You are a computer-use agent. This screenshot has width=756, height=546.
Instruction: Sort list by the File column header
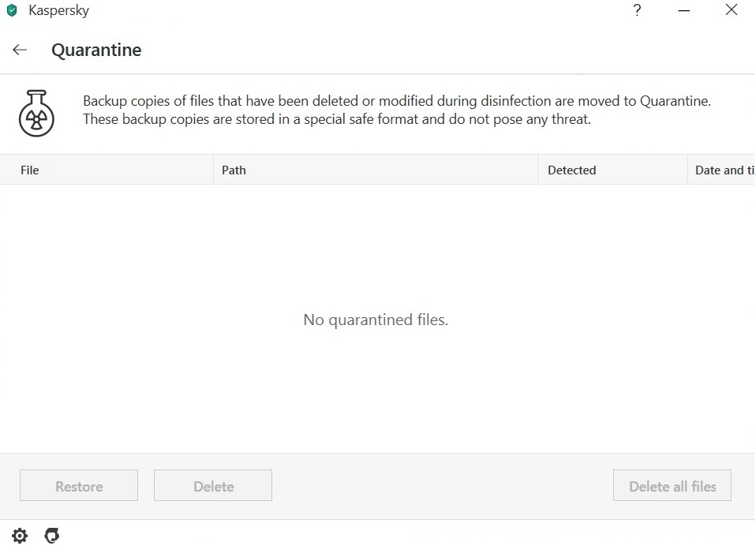pyautogui.click(x=30, y=170)
